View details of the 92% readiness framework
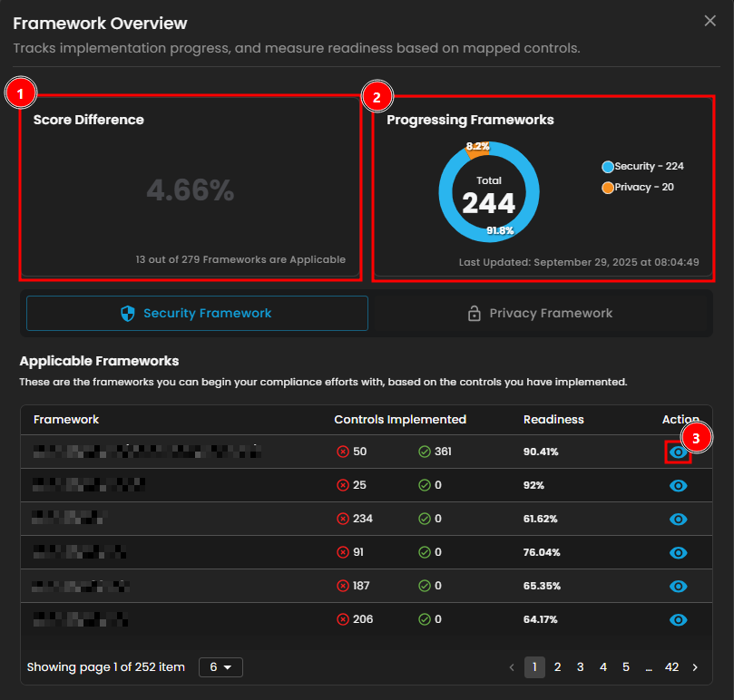The width and height of the screenshot is (734, 700). (x=678, y=486)
